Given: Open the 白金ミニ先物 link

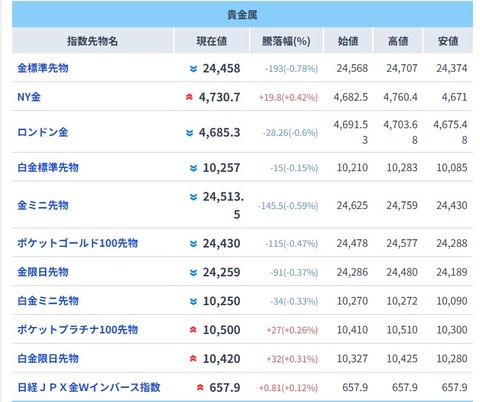Looking at the screenshot, I should click(x=48, y=301).
